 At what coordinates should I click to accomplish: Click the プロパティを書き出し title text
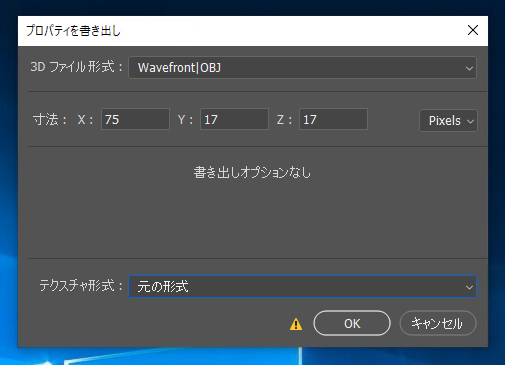[73, 31]
